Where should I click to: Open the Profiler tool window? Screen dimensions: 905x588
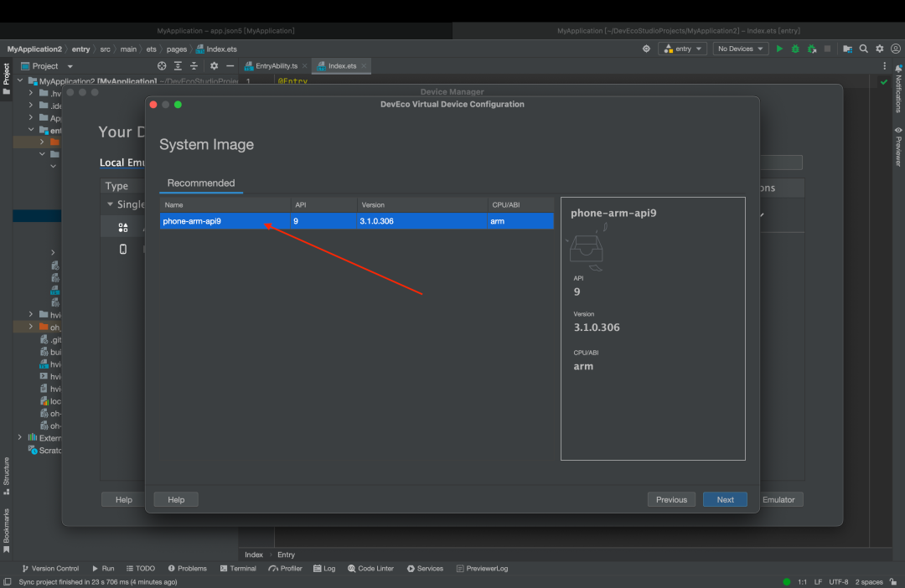(285, 569)
